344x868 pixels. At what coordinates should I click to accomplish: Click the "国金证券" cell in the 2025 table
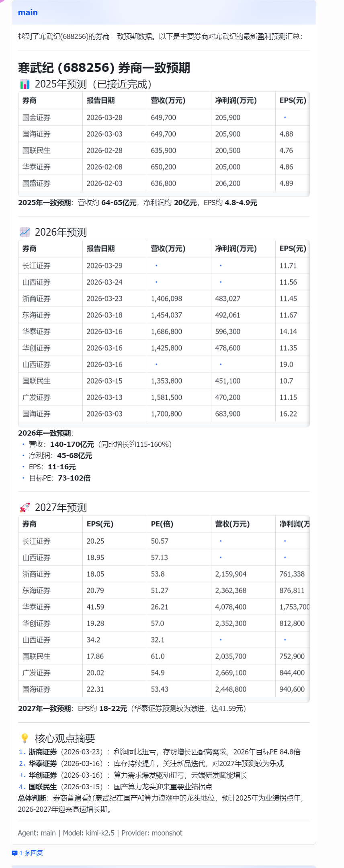click(x=37, y=118)
